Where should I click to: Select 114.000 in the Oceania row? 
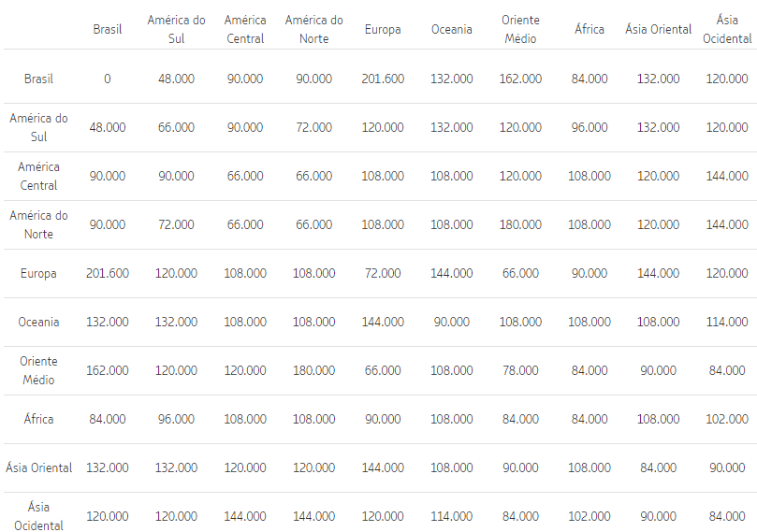click(726, 322)
